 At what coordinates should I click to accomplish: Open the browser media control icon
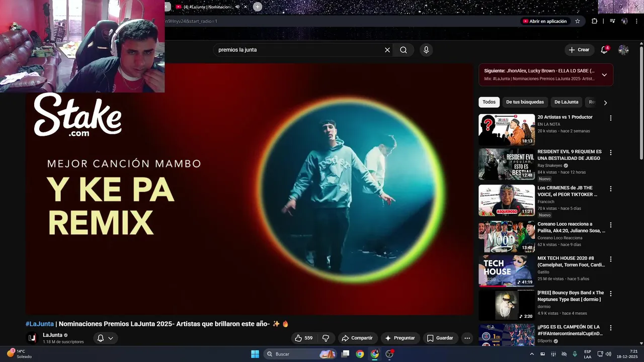[612, 21]
